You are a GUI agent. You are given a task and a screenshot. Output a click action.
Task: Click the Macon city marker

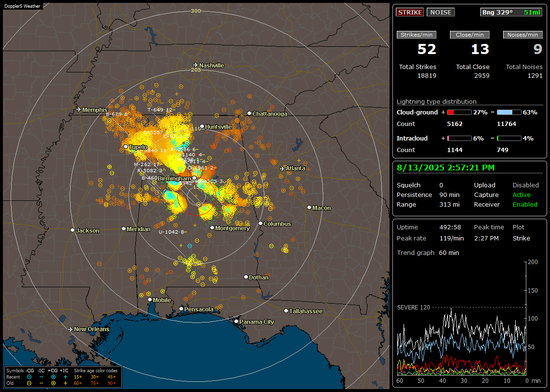click(x=309, y=208)
